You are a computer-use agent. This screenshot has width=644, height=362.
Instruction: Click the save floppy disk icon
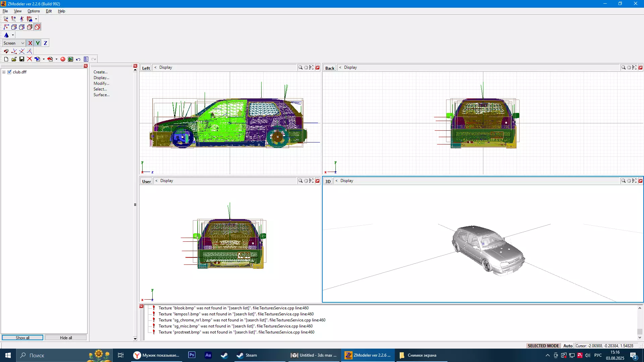(x=22, y=59)
